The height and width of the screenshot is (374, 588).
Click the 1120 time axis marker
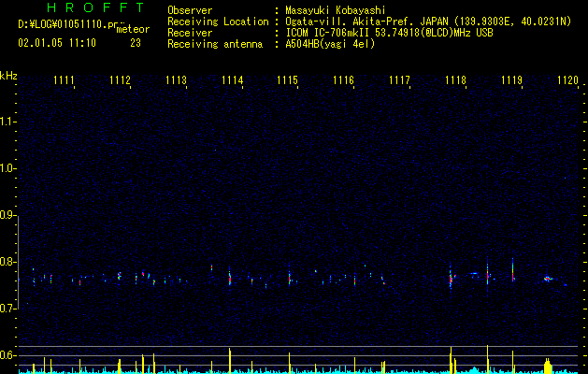click(567, 80)
